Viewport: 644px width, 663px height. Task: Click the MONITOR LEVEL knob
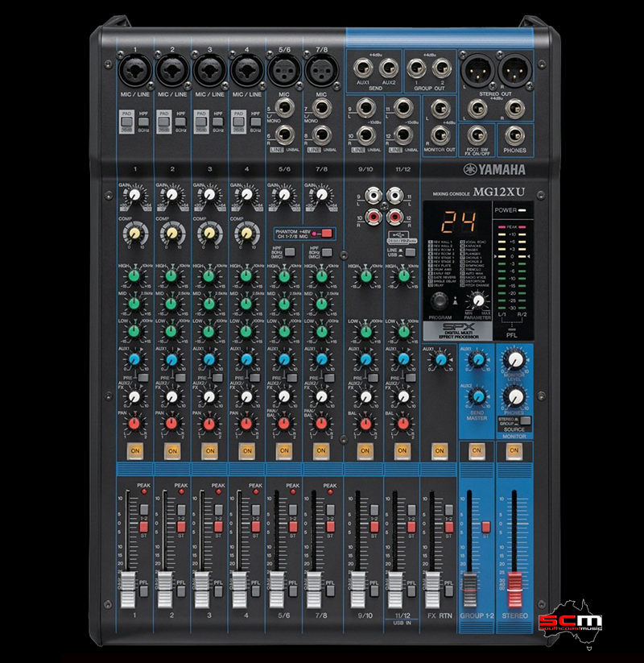coord(514,360)
